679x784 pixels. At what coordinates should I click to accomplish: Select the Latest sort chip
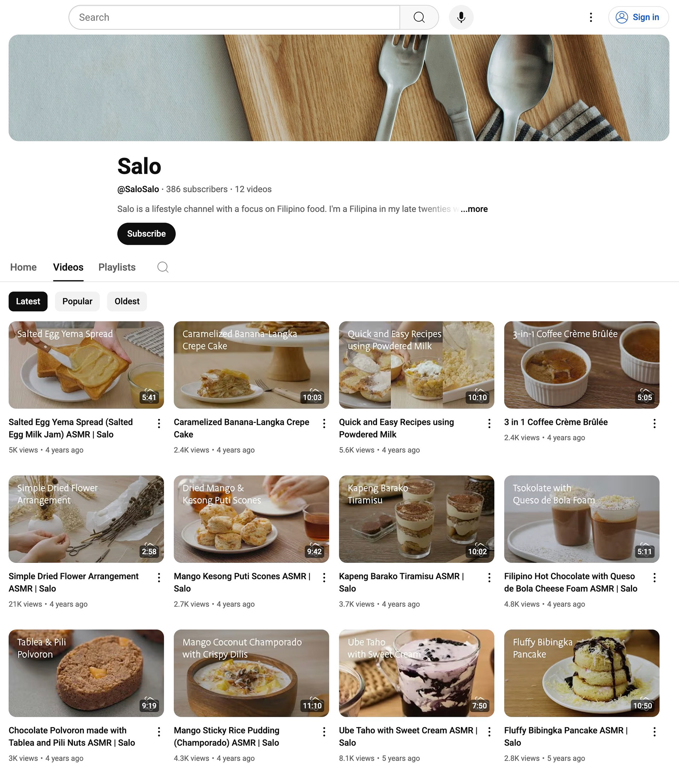[x=28, y=301]
